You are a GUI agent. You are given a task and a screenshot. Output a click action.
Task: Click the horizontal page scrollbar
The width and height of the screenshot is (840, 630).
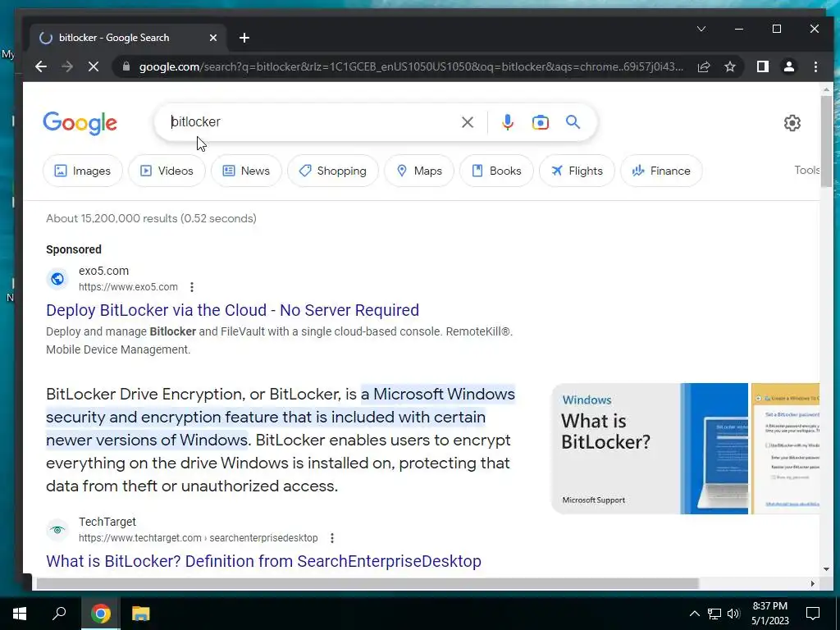(367, 583)
